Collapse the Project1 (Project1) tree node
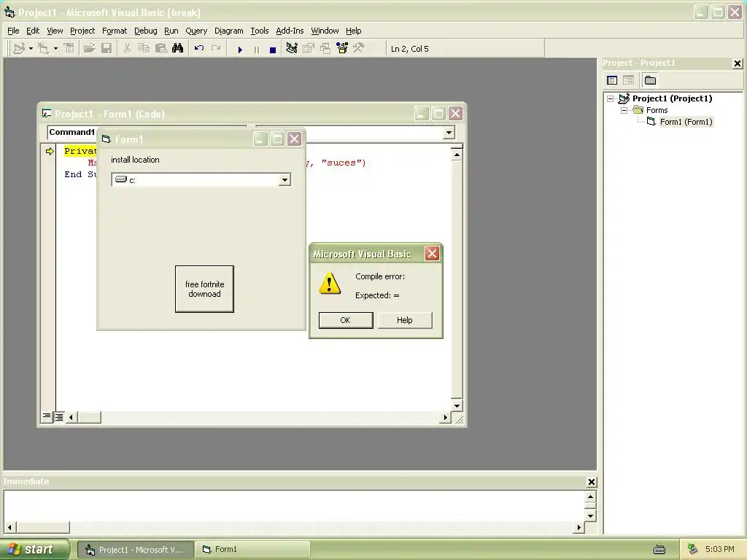Viewport: 747px width, 560px height. pyautogui.click(x=611, y=98)
